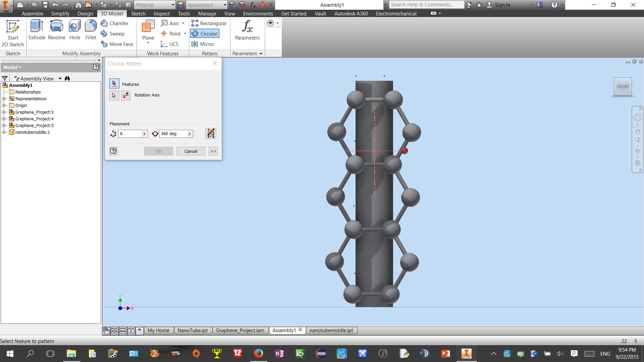Switch to the NanoTube.ipt document tab
This screenshot has height=362, width=644.
(193, 330)
